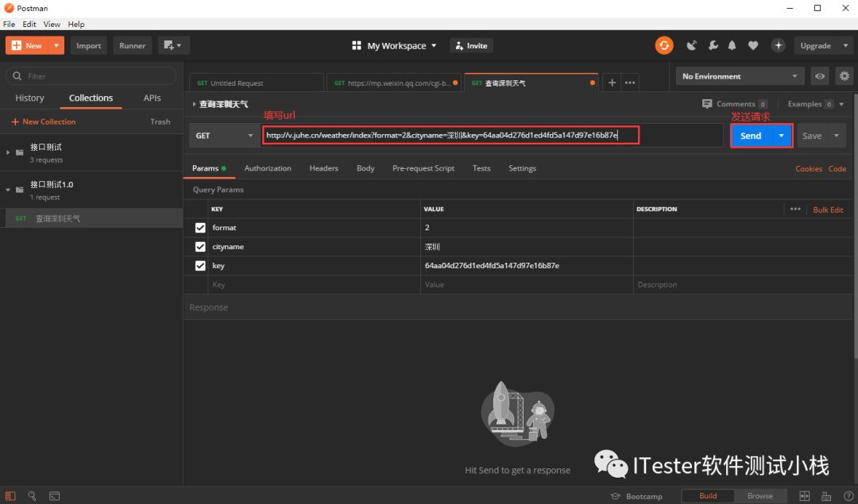Click the My Workspace grid icon
This screenshot has width=858, height=504.
click(x=356, y=45)
